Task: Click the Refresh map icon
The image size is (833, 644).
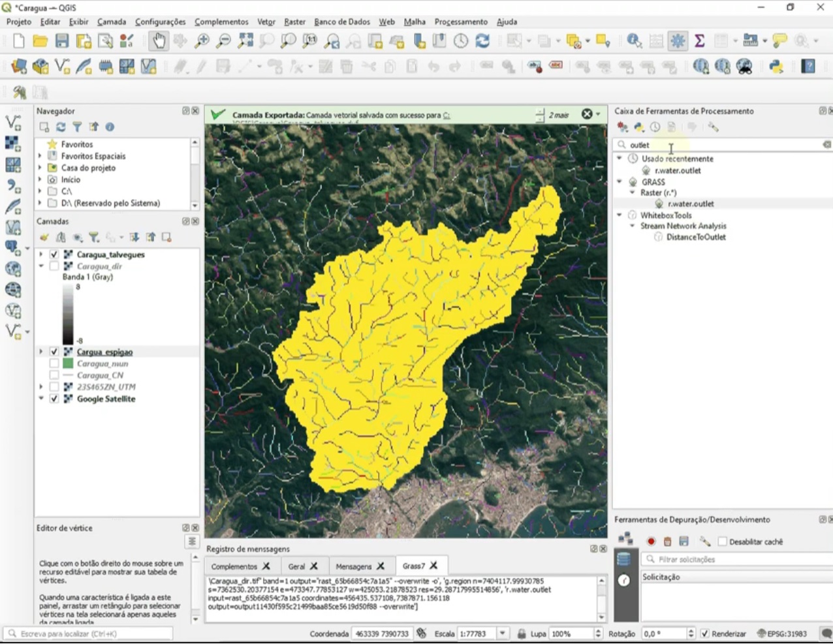Action: [x=482, y=41]
